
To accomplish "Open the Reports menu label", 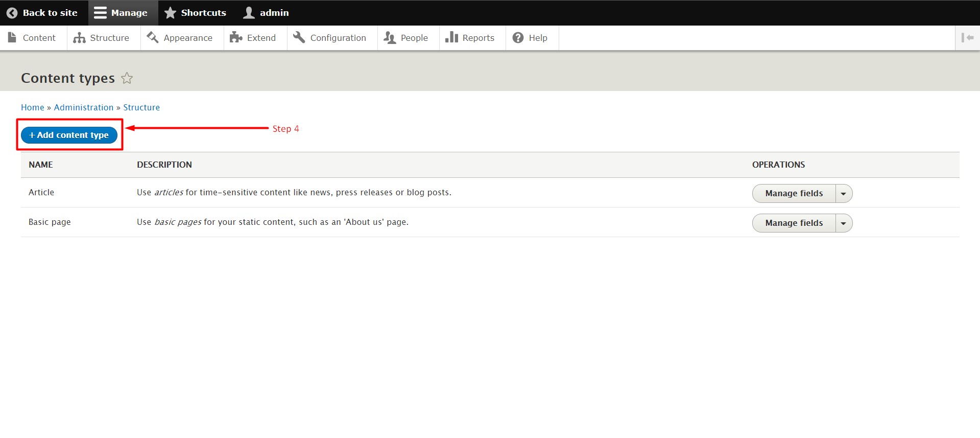I will coord(479,38).
